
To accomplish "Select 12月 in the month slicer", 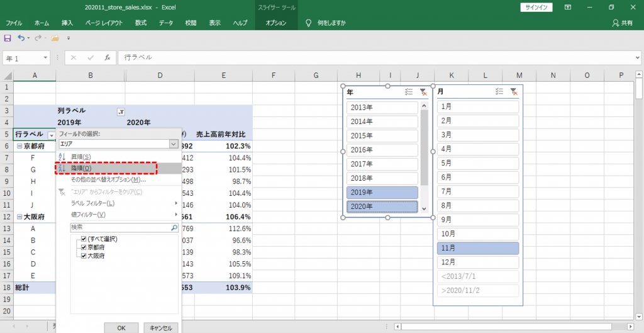I will tap(478, 262).
